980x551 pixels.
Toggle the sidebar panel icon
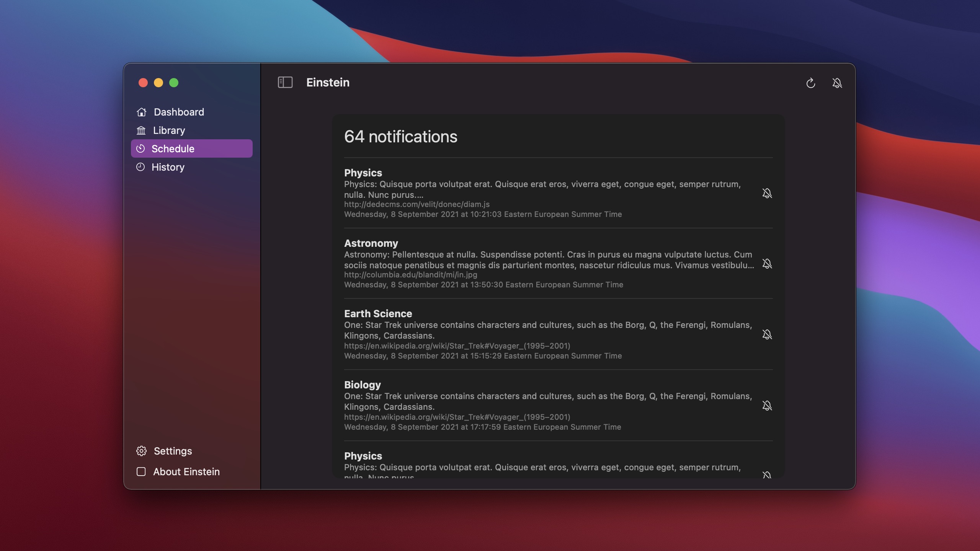tap(285, 82)
